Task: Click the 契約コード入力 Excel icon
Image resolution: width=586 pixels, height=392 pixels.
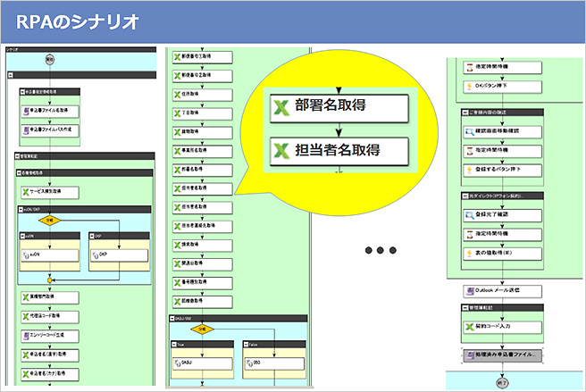Action: pos(470,328)
